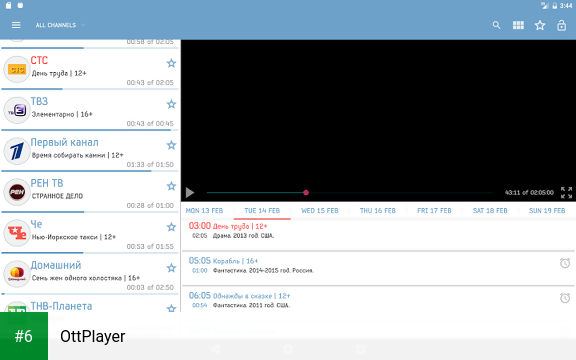Image resolution: width=576 pixels, height=360 pixels.
Task: Select ТНВ-Планета in channel list
Action: click(61, 306)
